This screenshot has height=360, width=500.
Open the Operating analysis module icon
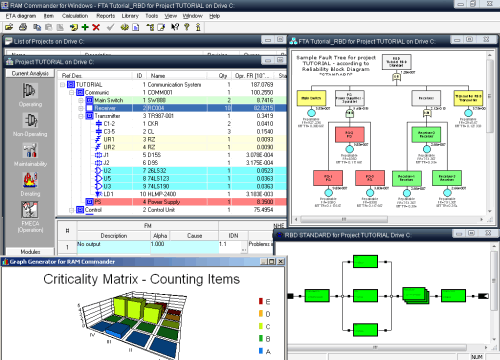point(30,91)
